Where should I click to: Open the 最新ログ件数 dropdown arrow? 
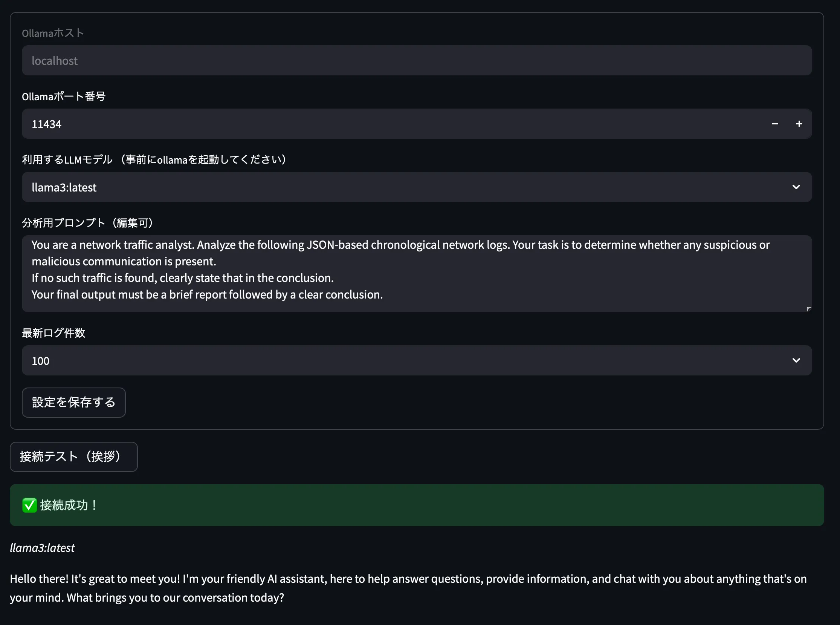[x=796, y=360]
